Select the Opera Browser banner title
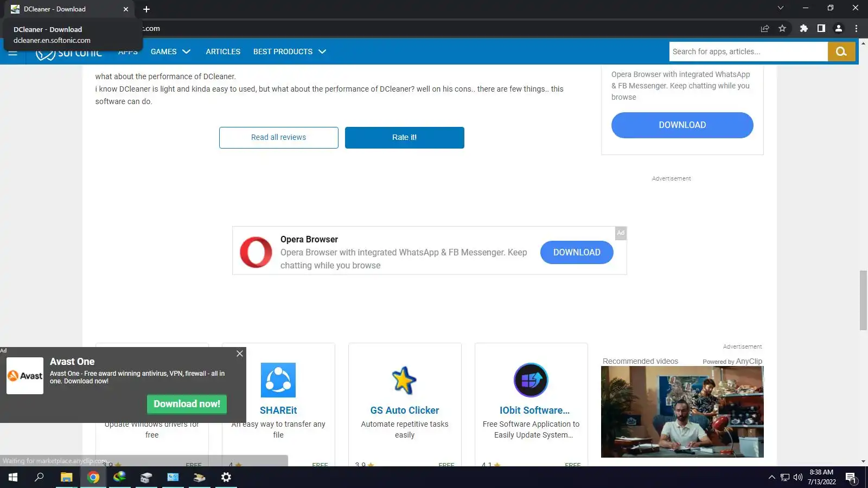 pyautogui.click(x=309, y=240)
